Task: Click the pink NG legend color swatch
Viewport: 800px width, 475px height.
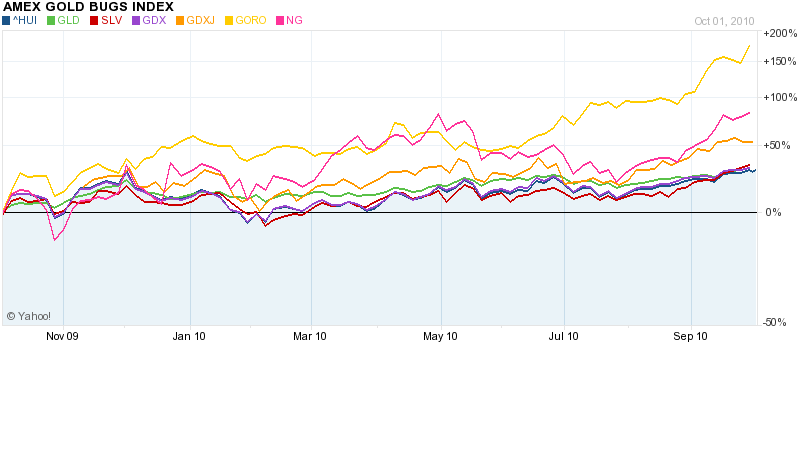Action: [x=280, y=21]
